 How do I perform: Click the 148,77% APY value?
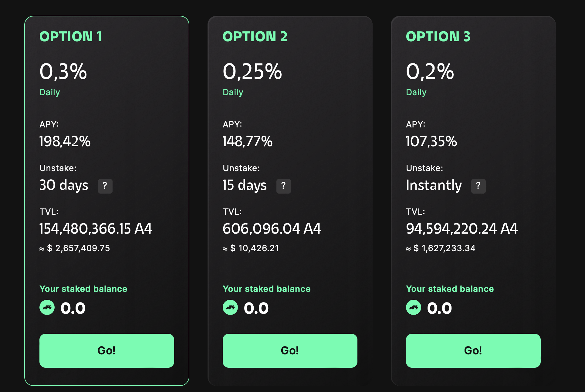tap(248, 141)
